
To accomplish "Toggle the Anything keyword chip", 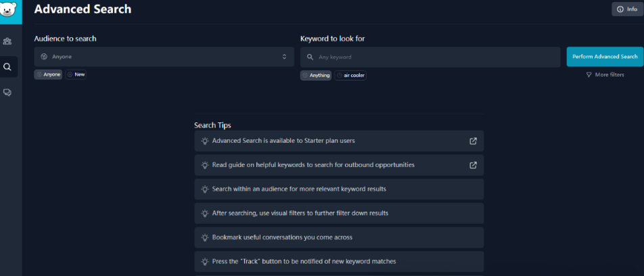I will click(316, 76).
